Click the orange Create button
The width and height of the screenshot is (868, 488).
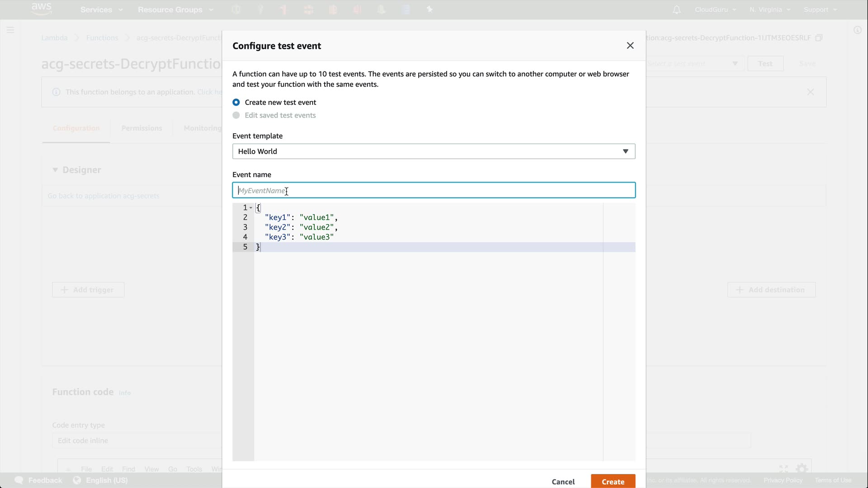(613, 481)
